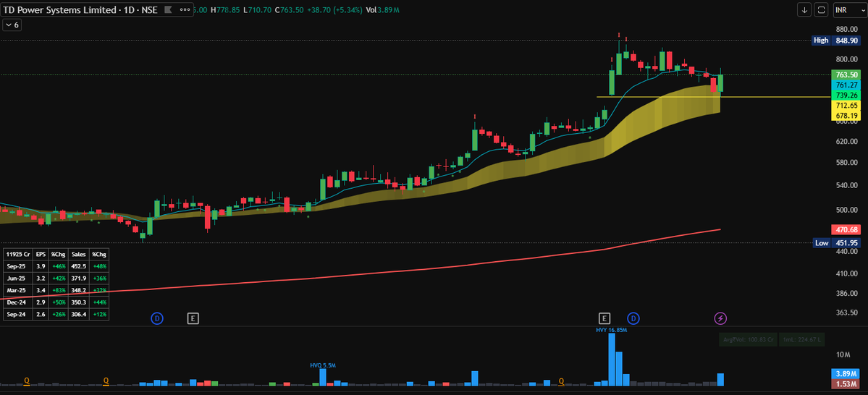Open the three-dots more menu in the legend
This screenshot has height=395, width=868.
(185, 10)
